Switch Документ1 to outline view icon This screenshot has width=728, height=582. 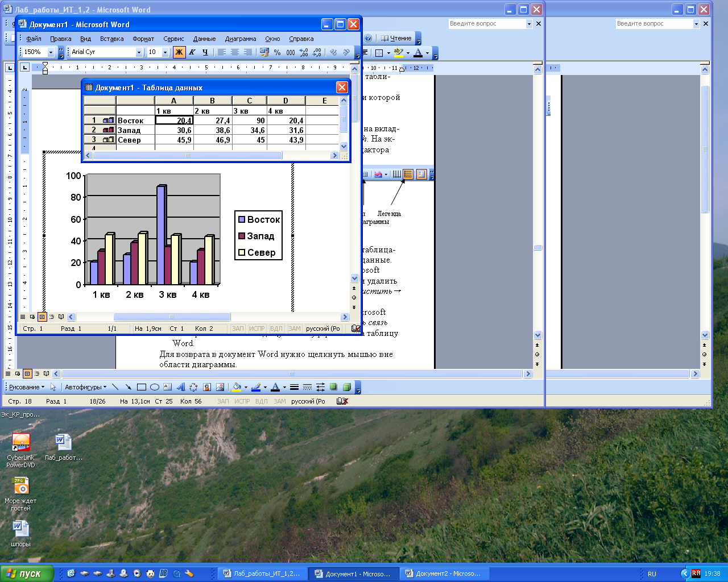(52, 317)
